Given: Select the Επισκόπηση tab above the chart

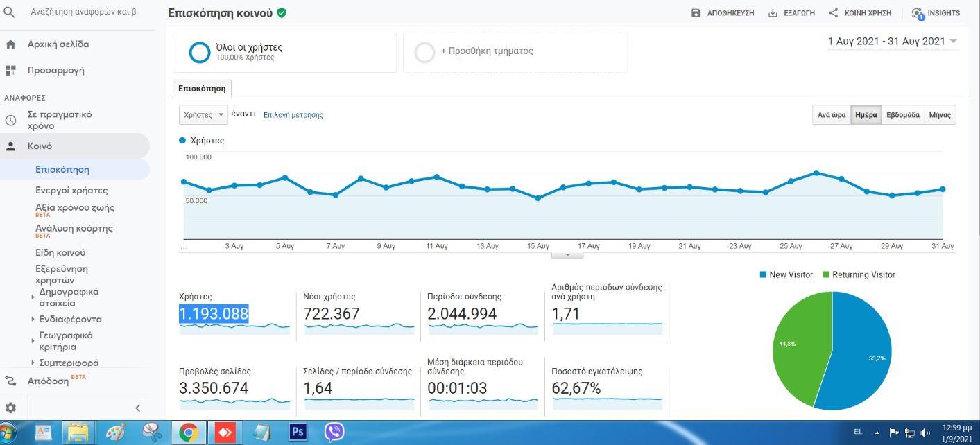Looking at the screenshot, I should 202,89.
